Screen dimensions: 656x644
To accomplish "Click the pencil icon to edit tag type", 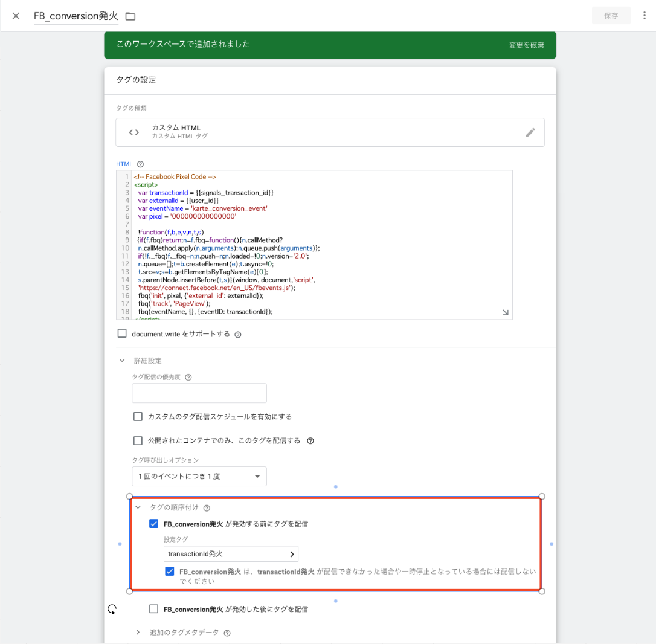I will (x=530, y=133).
